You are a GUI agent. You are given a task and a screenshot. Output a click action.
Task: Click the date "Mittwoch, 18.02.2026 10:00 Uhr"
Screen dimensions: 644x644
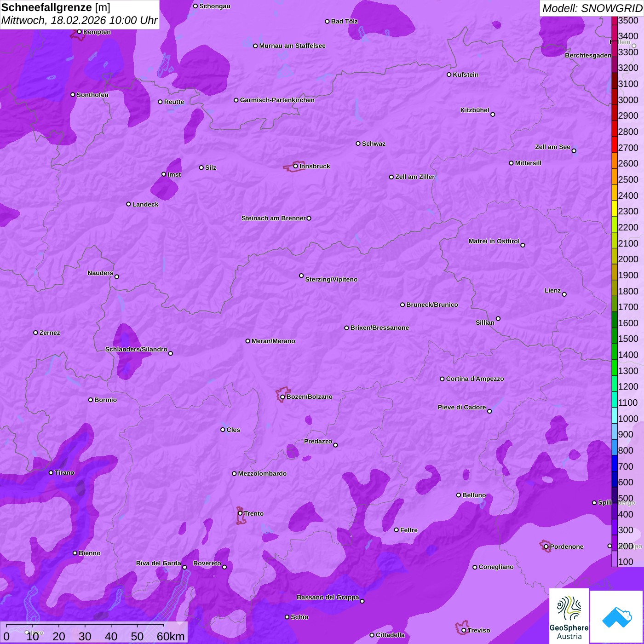[79, 21]
